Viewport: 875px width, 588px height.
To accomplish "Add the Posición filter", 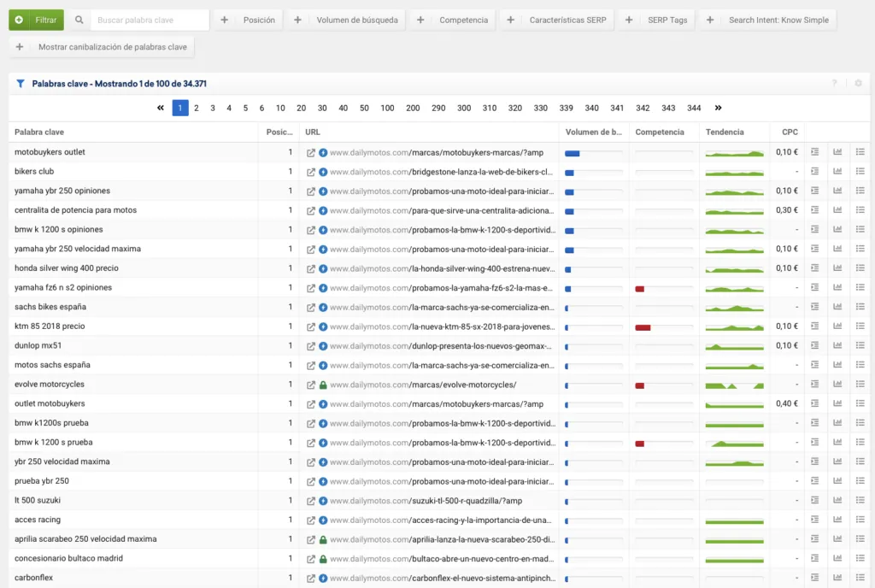I will [x=249, y=20].
